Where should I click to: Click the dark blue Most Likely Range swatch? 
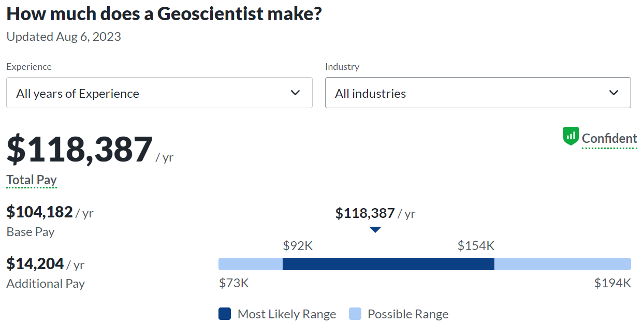(225, 314)
